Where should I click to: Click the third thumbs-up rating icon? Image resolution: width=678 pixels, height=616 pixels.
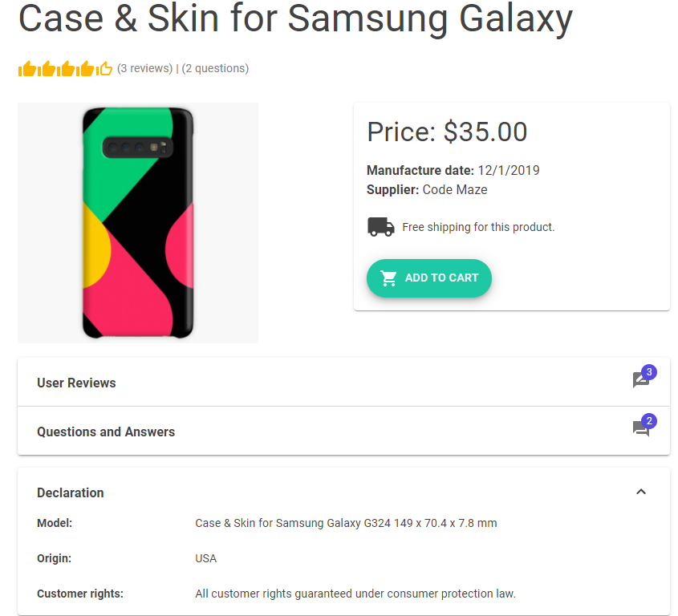[67, 69]
